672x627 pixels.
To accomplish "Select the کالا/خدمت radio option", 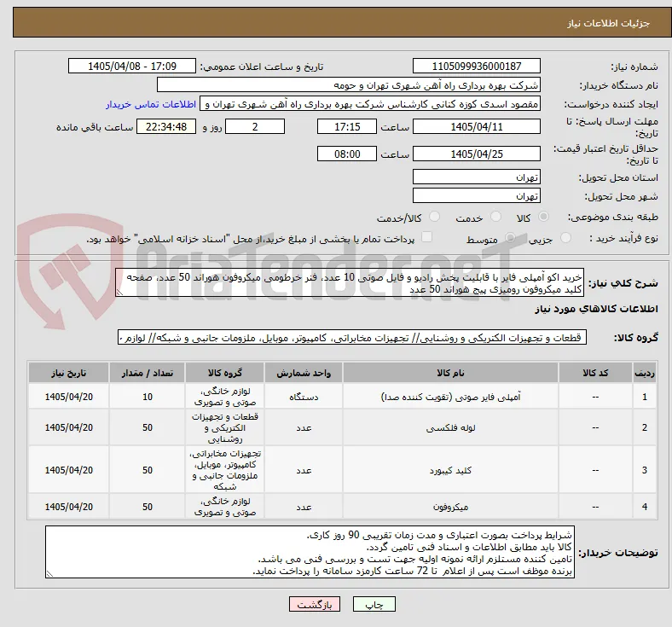I will click(x=435, y=217).
